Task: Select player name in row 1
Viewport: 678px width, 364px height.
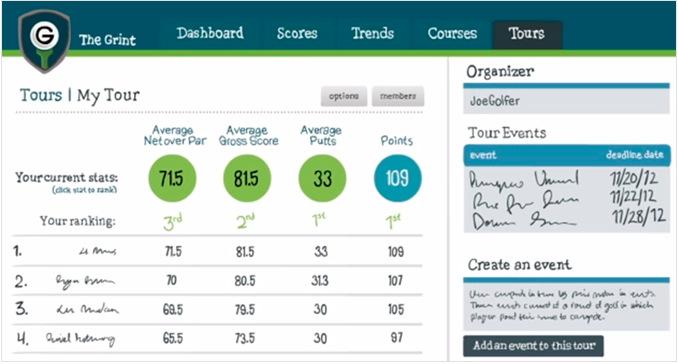Action: [x=98, y=251]
